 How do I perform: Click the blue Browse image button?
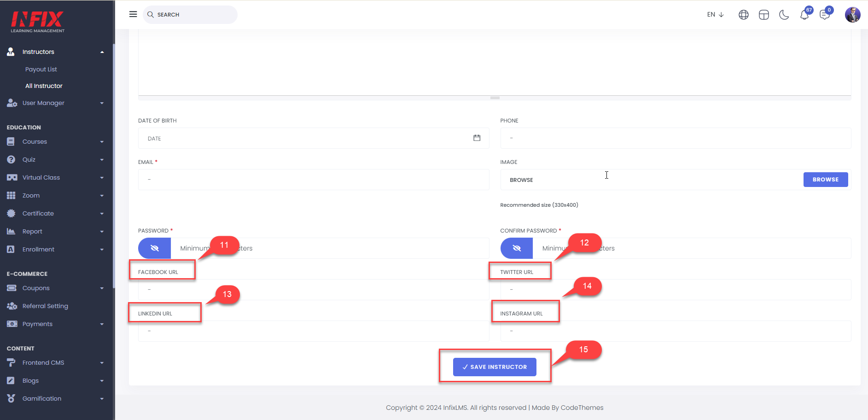(826, 180)
